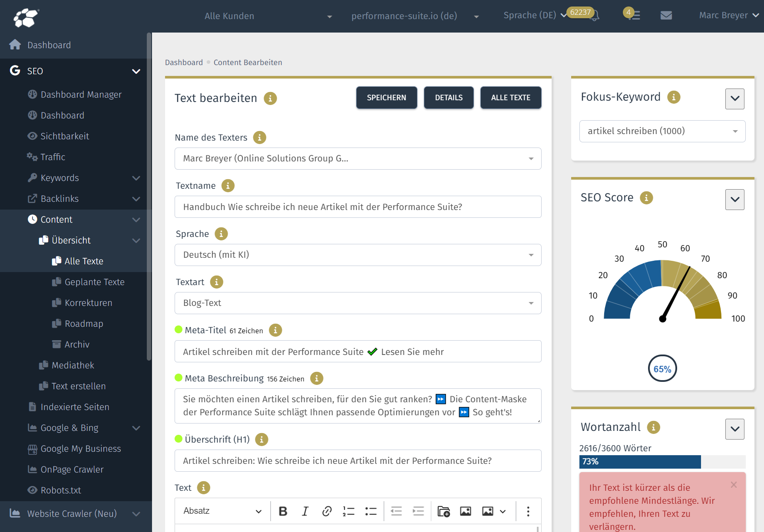Image resolution: width=764 pixels, height=532 pixels.
Task: Open Traffic in sidebar
Action: pyautogui.click(x=53, y=157)
